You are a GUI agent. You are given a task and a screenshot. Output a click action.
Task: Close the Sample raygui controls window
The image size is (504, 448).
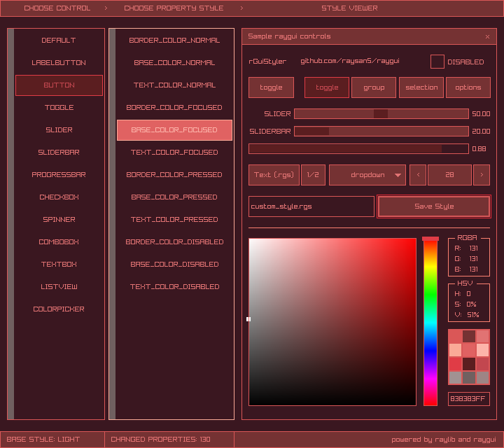point(487,36)
